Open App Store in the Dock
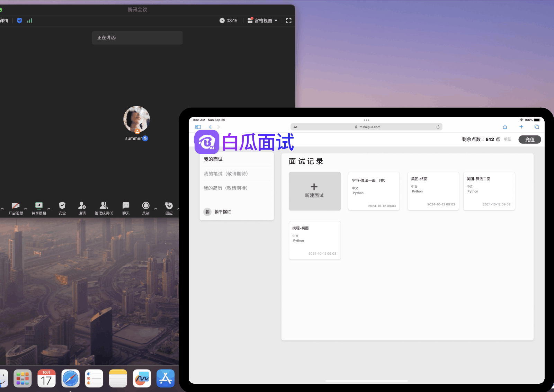 [166, 378]
